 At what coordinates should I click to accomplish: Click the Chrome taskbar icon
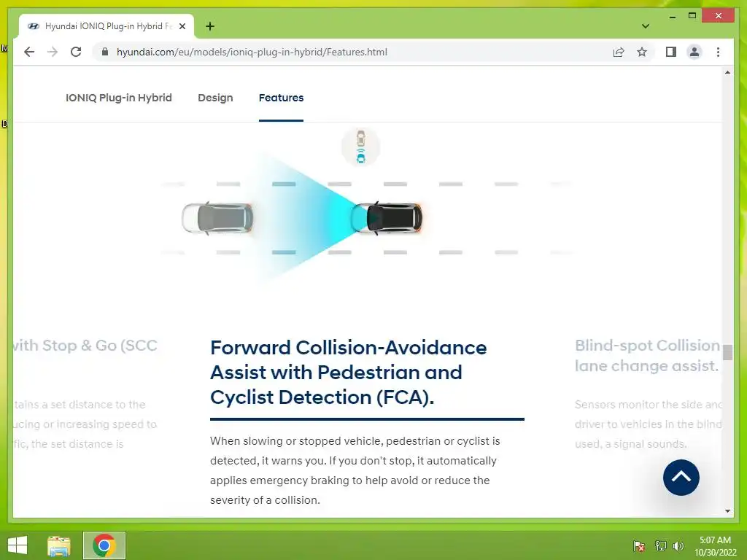104,545
